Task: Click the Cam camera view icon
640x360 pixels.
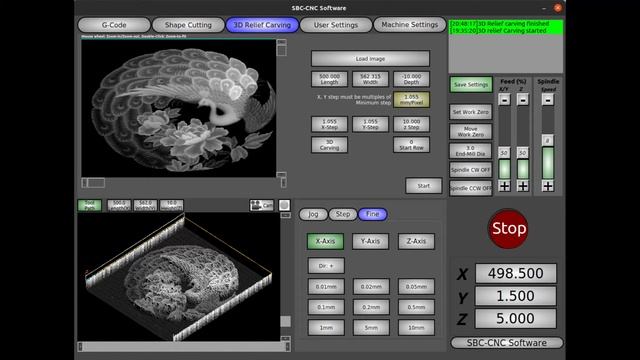Action: [x=262, y=205]
